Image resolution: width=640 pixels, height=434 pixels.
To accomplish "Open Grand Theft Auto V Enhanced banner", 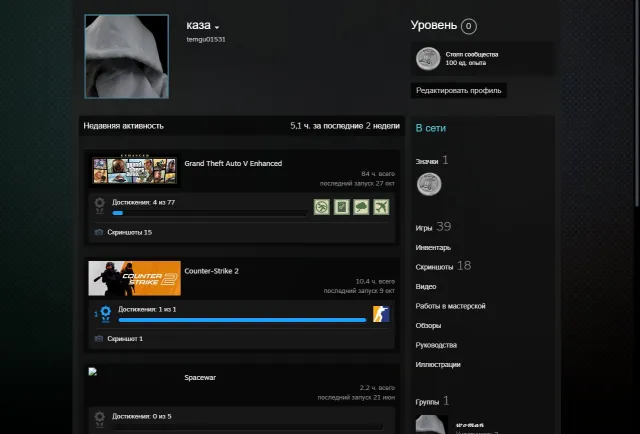I will [x=134, y=170].
